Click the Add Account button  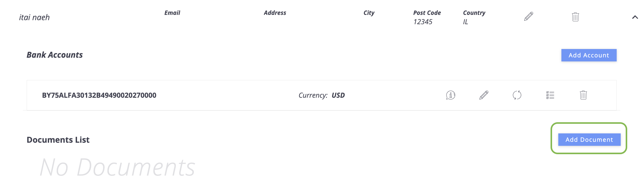[x=589, y=55]
